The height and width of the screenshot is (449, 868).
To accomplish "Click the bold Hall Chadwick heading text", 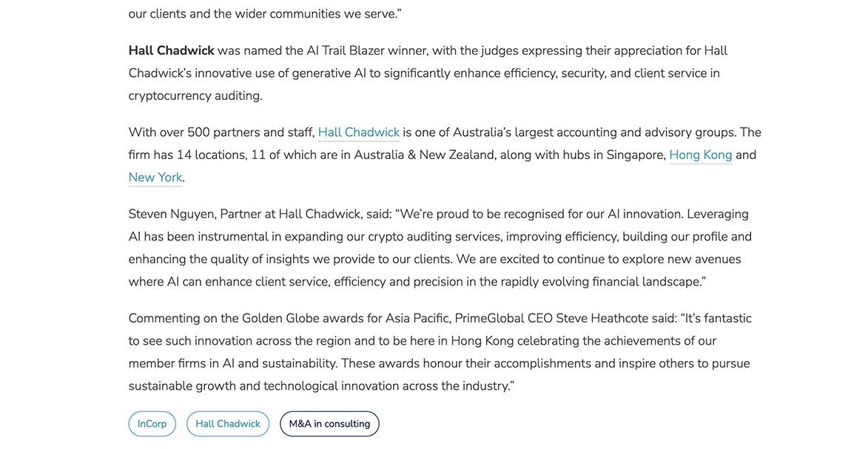I will click(171, 51).
